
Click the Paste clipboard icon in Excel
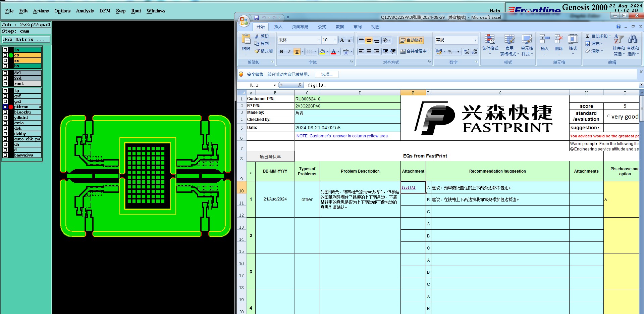point(246,40)
